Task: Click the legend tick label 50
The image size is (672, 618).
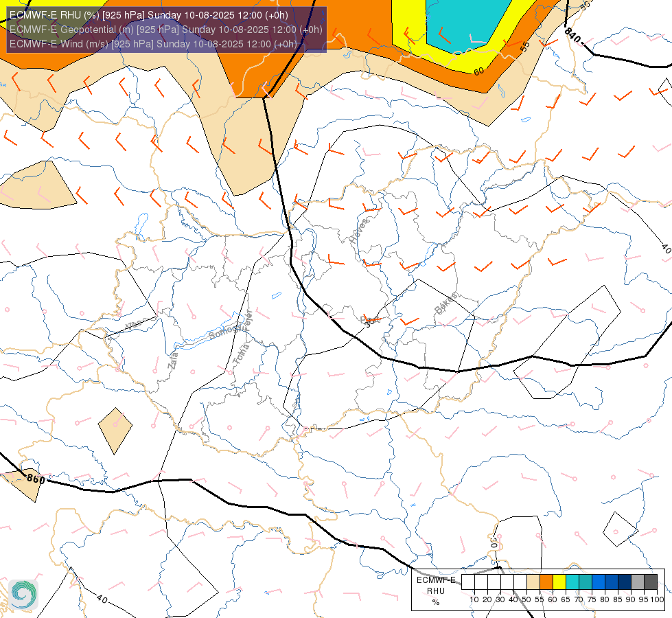Action: (x=526, y=599)
